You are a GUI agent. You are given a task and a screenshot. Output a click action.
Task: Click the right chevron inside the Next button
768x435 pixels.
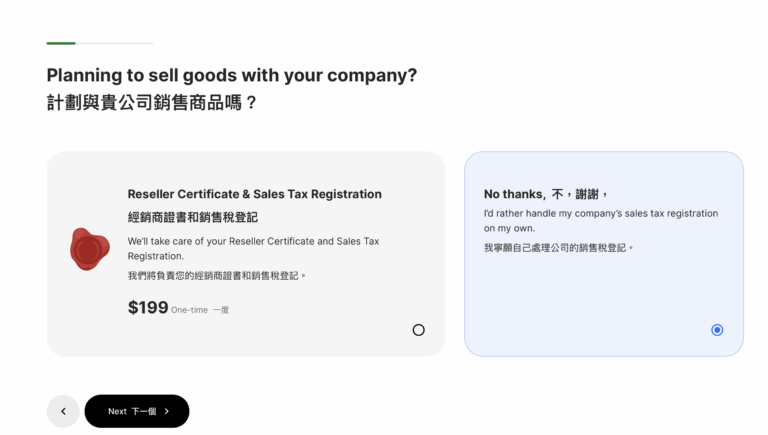tap(167, 411)
